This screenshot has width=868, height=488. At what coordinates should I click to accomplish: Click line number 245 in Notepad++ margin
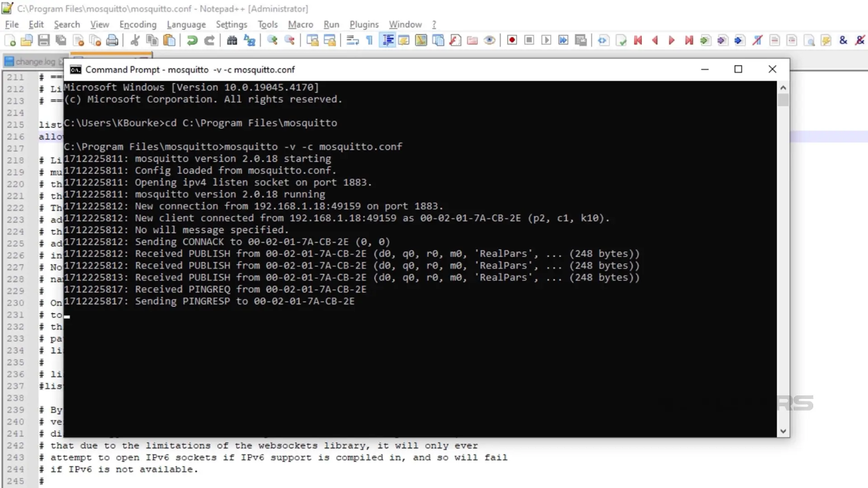(x=15, y=481)
